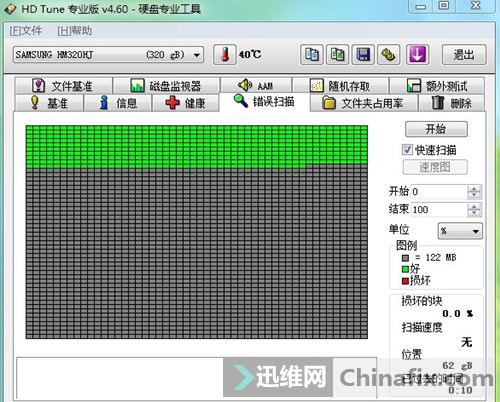Click the 开始 start scan button
The width and height of the screenshot is (500, 402).
[x=436, y=129]
